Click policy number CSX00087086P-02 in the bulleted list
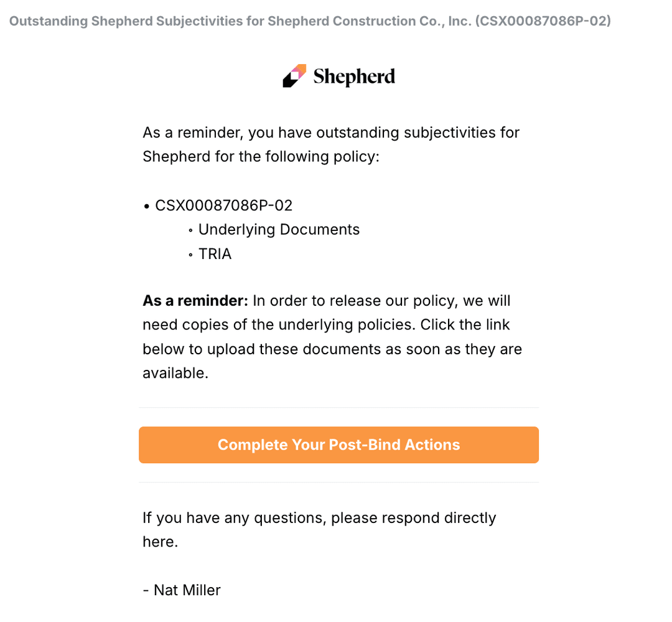The image size is (672, 622). (x=223, y=205)
